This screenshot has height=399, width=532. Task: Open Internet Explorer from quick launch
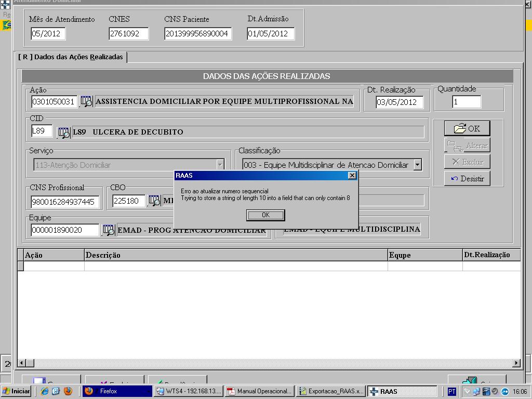coord(45,391)
